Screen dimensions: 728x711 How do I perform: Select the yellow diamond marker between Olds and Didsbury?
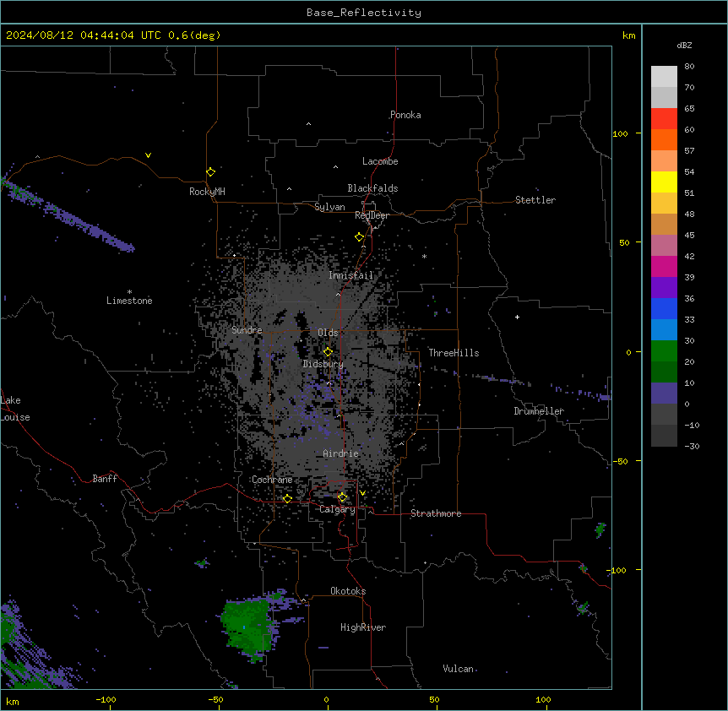[328, 352]
